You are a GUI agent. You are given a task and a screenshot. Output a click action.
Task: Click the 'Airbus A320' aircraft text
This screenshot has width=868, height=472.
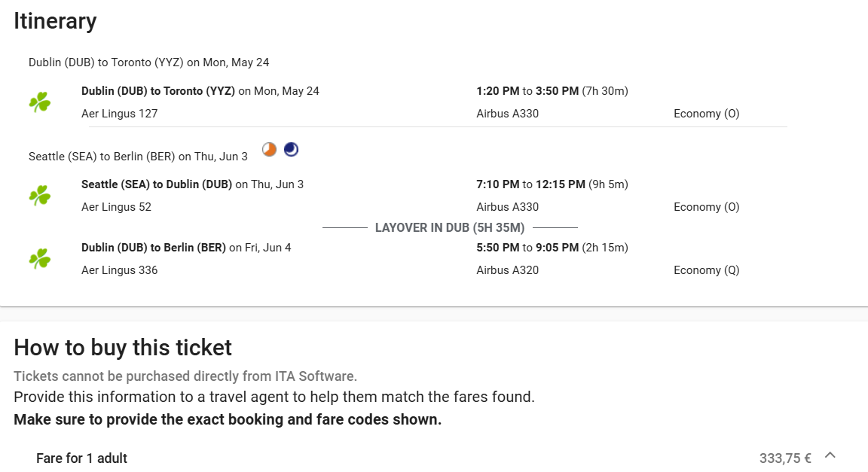pos(508,270)
